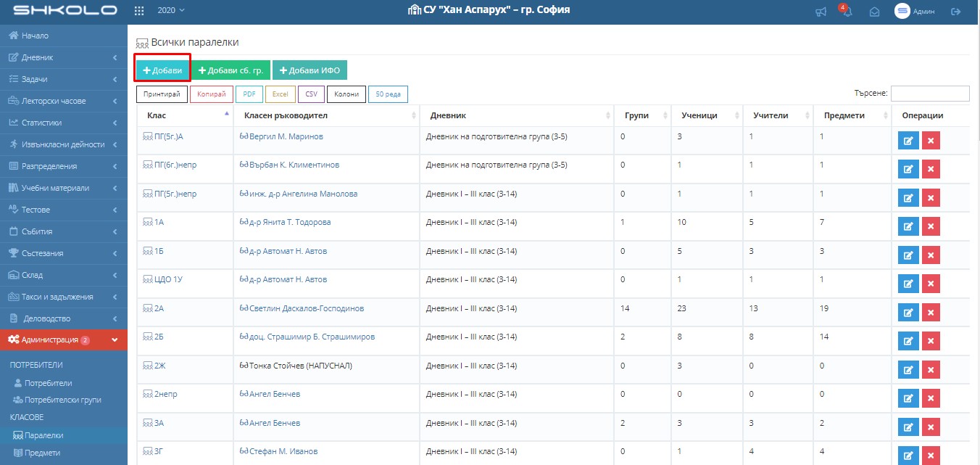Screen dimensions: 980x465
Task: Click edit icon for ПГ(5г.)А row
Action: pos(908,141)
